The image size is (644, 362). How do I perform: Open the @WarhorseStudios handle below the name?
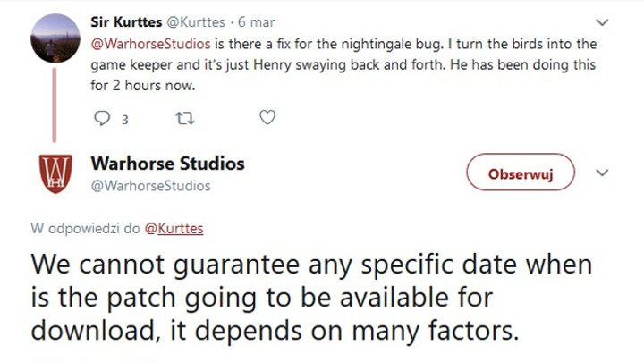point(151,185)
